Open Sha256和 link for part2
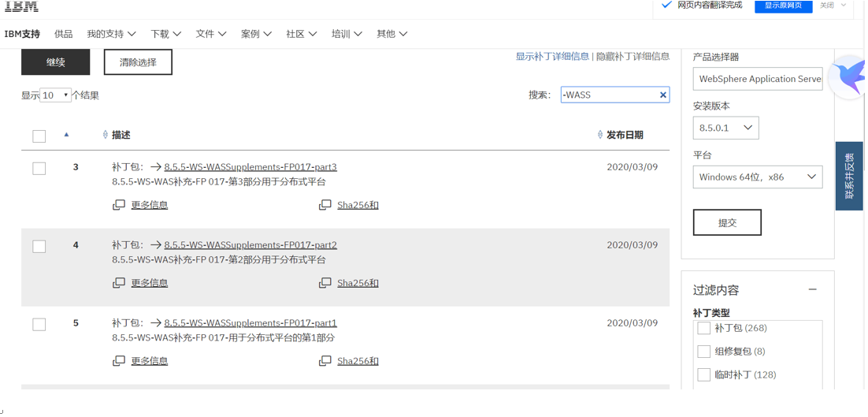Image resolution: width=868 pixels, height=417 pixels. 358,283
